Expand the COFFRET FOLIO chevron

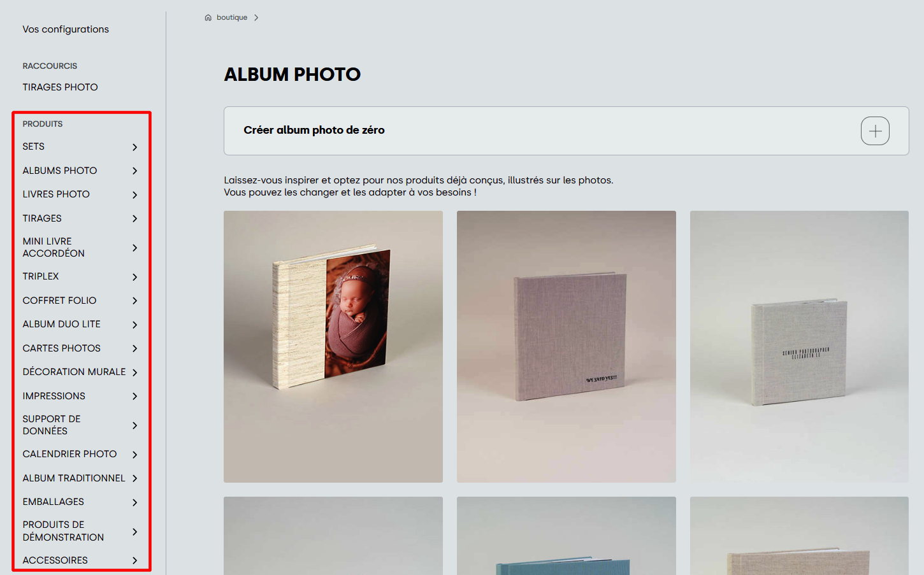(x=134, y=301)
